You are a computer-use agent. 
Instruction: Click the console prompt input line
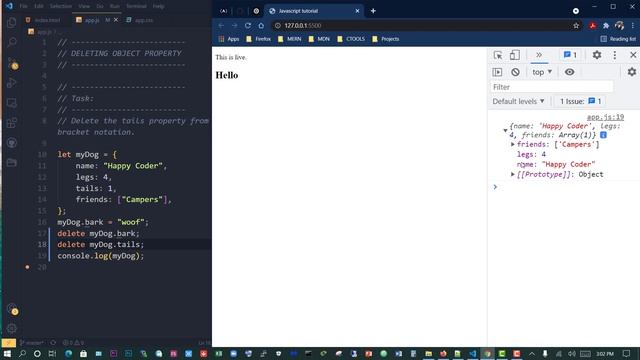pyautogui.click(x=563, y=187)
